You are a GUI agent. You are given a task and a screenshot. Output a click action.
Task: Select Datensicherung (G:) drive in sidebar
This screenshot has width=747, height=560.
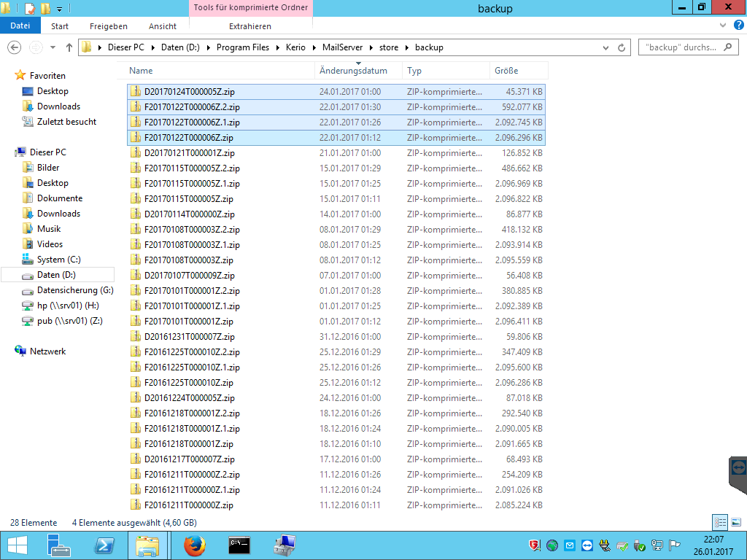(74, 290)
